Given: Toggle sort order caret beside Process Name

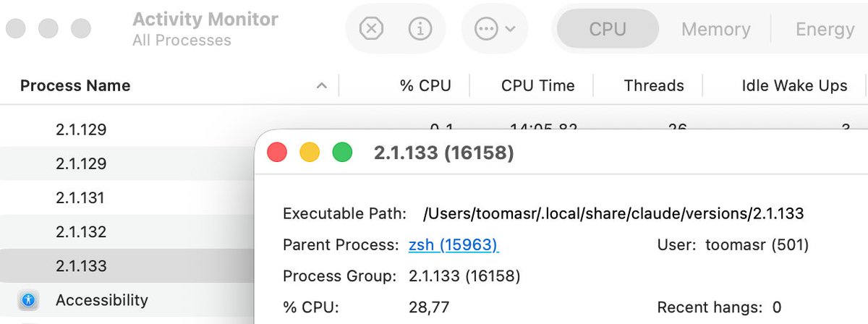Looking at the screenshot, I should pos(321,86).
